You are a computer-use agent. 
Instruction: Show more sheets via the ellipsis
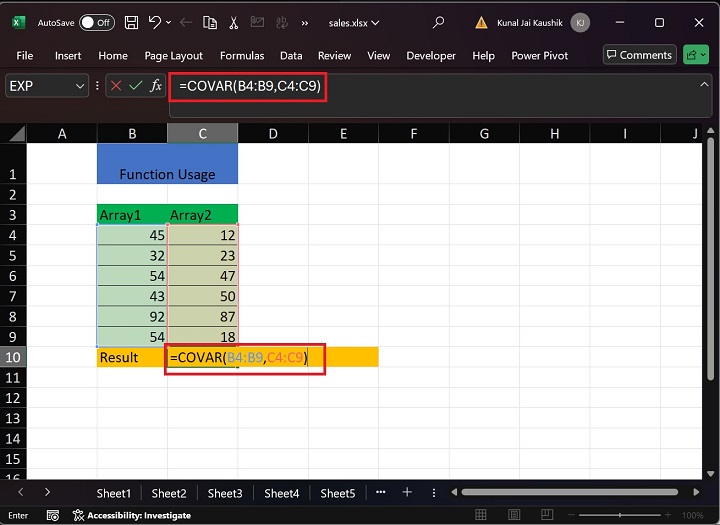point(380,492)
